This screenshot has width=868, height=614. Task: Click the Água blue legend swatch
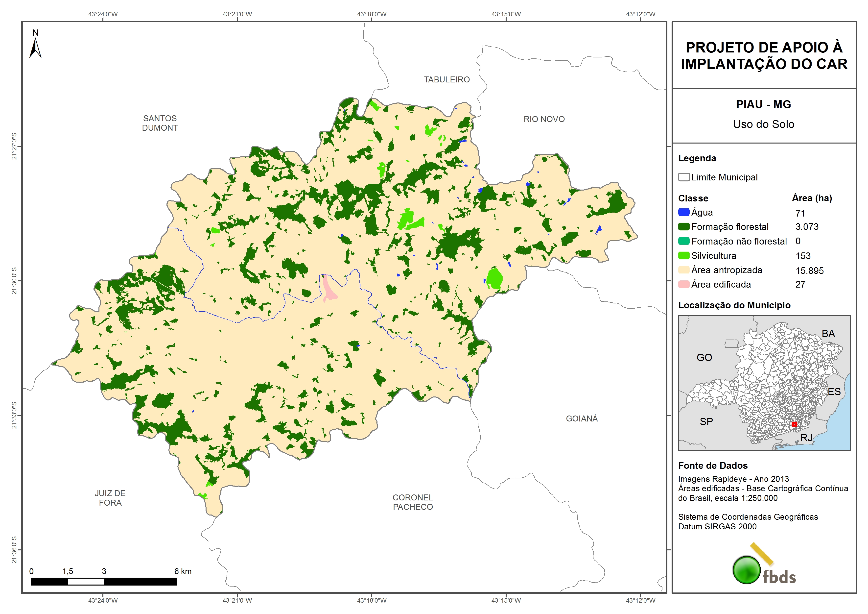click(x=683, y=212)
